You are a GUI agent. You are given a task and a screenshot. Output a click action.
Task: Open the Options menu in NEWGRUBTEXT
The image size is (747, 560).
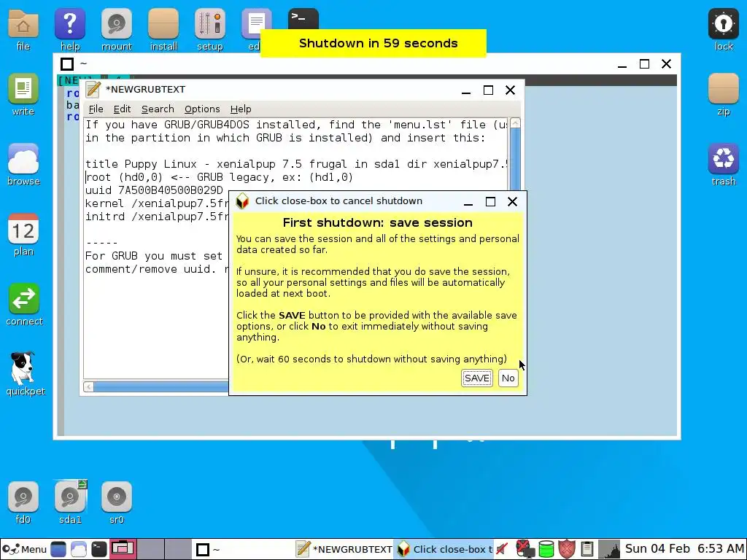(x=202, y=109)
